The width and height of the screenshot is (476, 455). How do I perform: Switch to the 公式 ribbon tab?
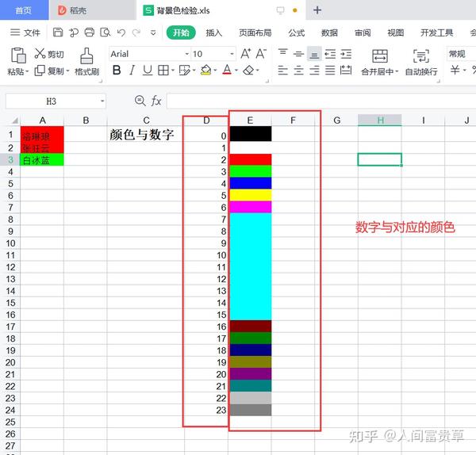pyautogui.click(x=297, y=32)
